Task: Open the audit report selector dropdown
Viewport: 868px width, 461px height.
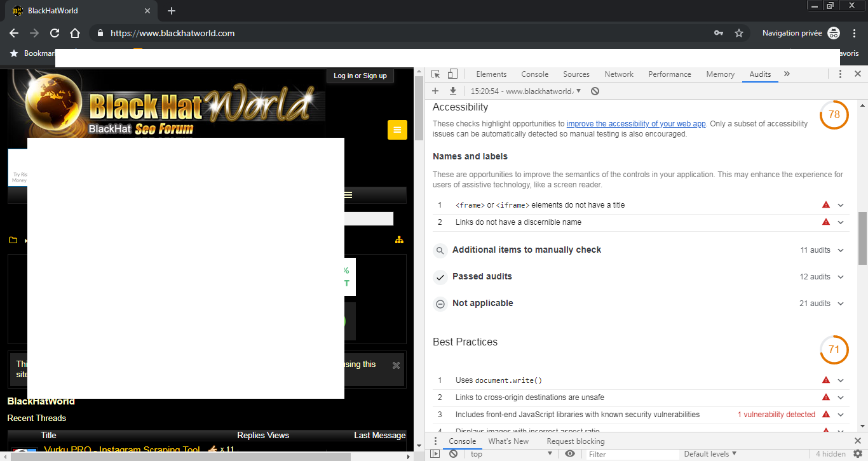Action: coord(526,91)
